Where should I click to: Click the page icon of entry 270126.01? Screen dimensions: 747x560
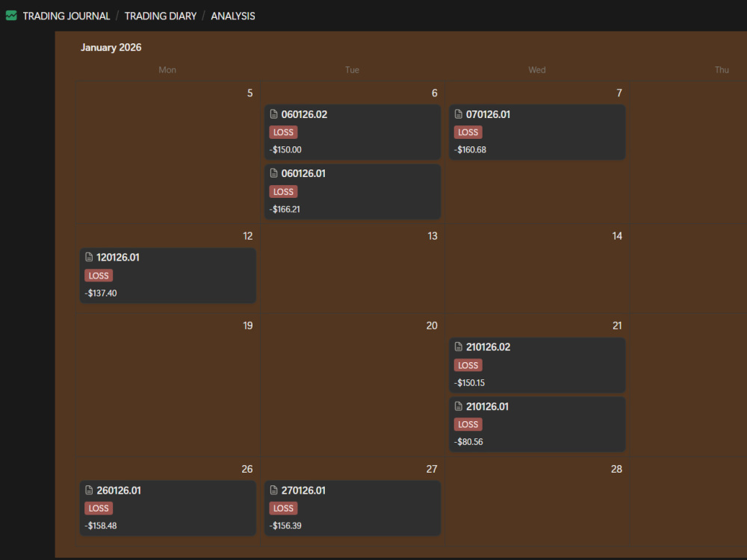pyautogui.click(x=273, y=490)
